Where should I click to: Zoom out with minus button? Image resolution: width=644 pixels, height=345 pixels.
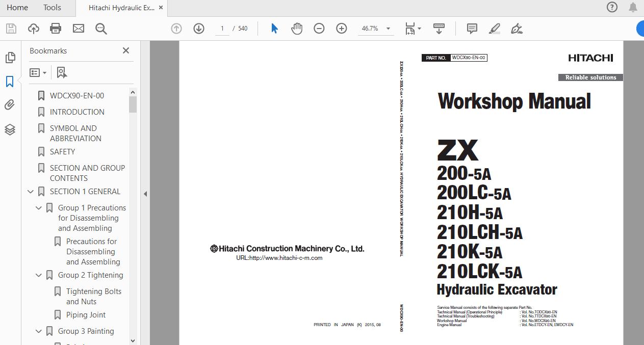[x=319, y=29]
